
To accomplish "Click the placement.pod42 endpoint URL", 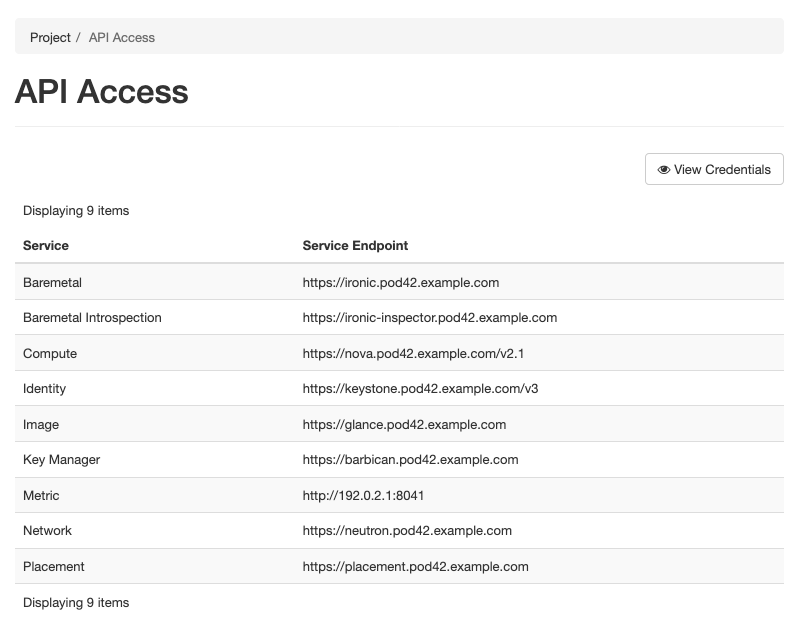I will 415,566.
